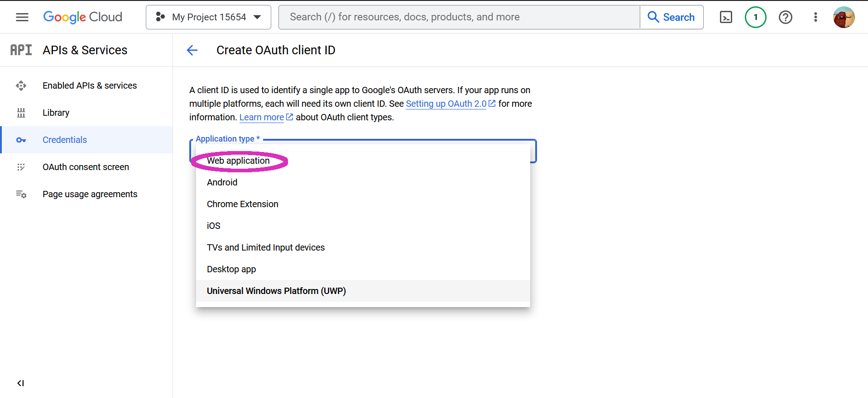Click the account avatar picture

point(844,17)
